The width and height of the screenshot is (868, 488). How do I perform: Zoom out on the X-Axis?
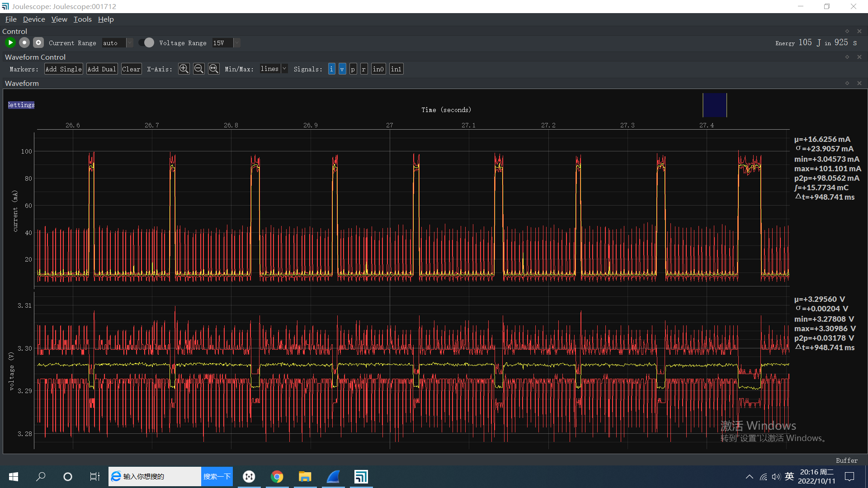point(199,69)
